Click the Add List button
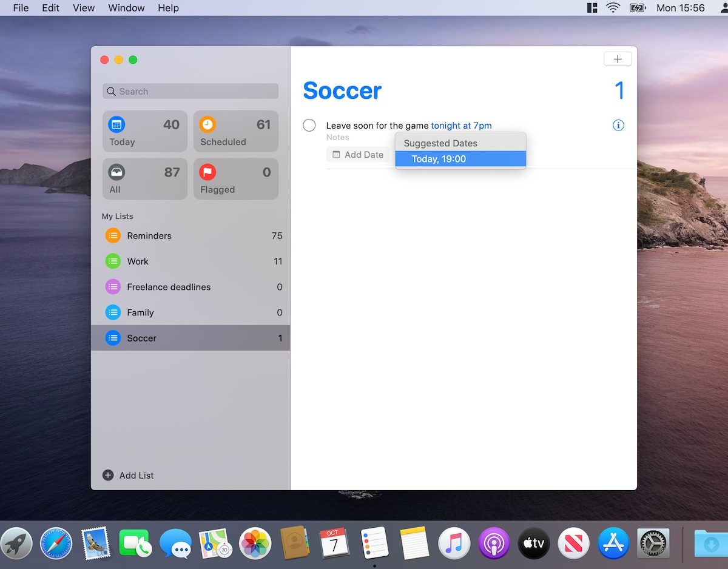728x569 pixels. tap(128, 475)
